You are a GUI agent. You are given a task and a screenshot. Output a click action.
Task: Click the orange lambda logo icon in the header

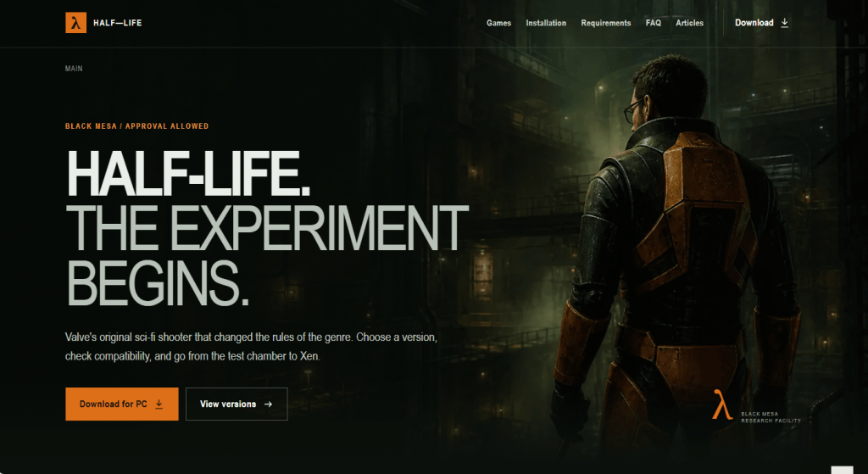[75, 23]
